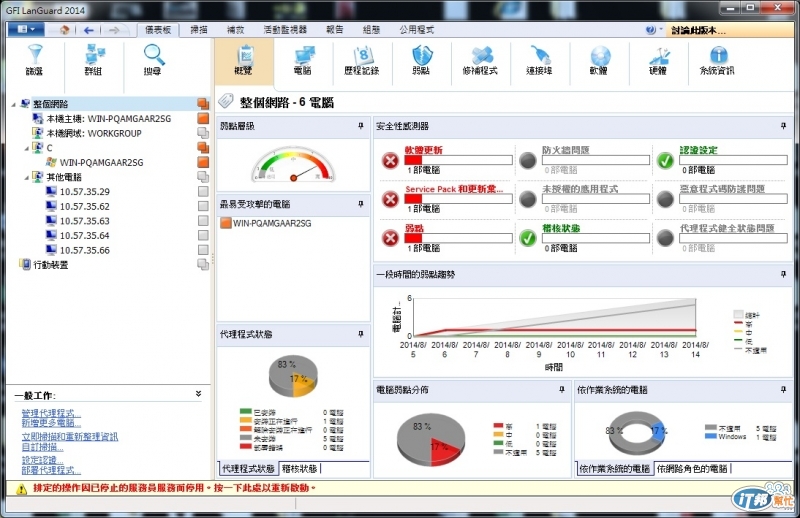Click the grey circle beside 未授權的應用程式

[x=528, y=199]
